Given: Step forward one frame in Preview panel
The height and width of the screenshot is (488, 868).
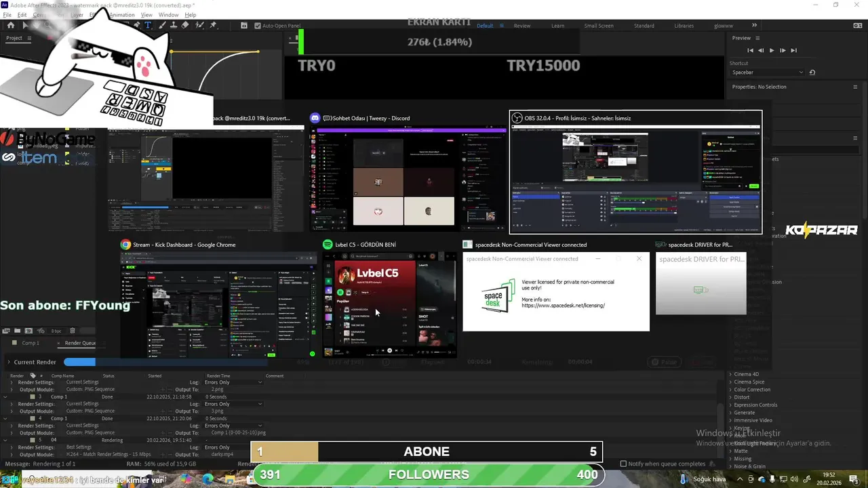Looking at the screenshot, I should click(x=783, y=50).
